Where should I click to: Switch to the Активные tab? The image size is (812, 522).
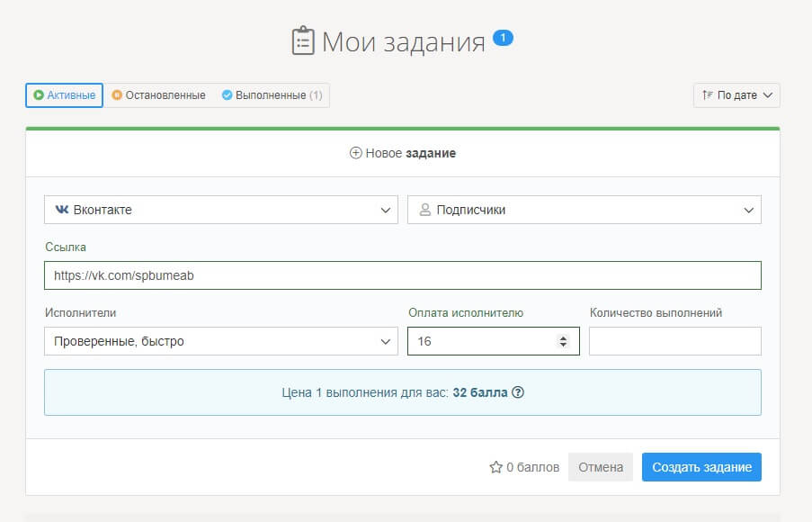[64, 95]
